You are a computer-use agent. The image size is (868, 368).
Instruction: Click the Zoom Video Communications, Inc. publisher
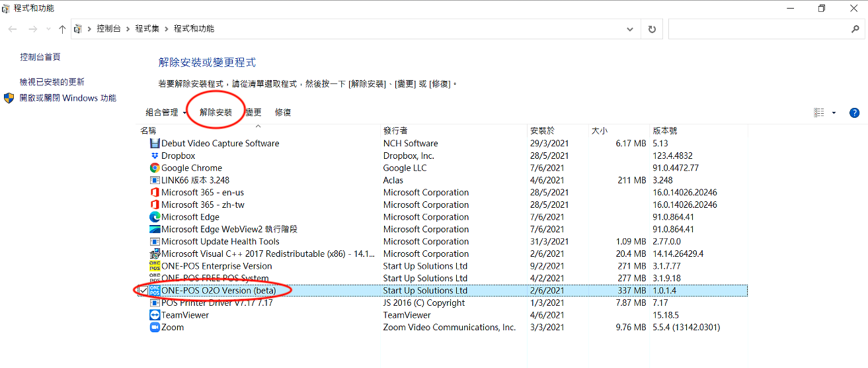pos(450,327)
